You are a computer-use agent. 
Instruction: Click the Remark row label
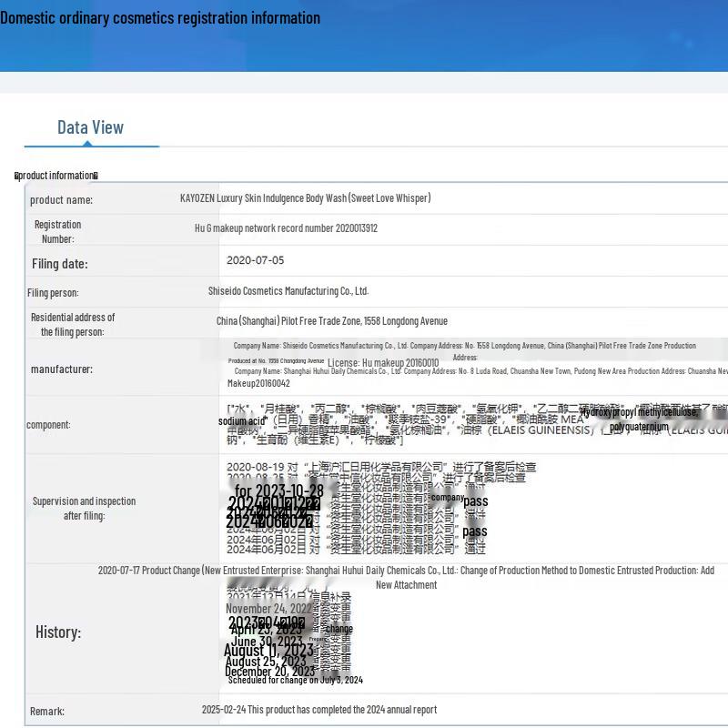coord(47,711)
